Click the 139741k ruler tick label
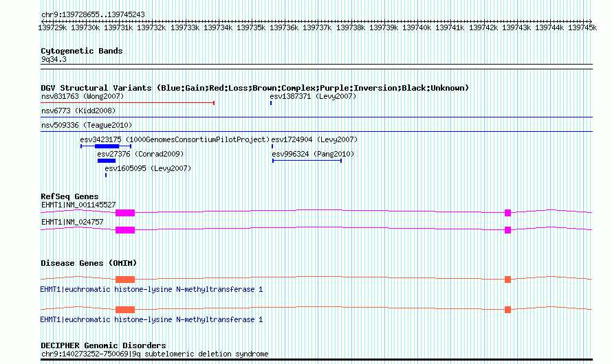This screenshot has width=612, height=364. 450,27
